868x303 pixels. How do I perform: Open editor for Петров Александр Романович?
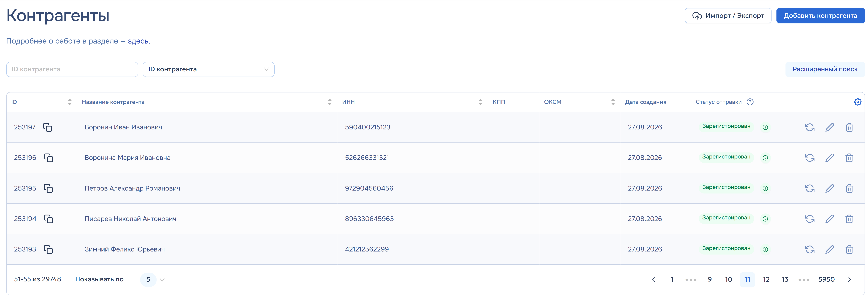tap(830, 188)
